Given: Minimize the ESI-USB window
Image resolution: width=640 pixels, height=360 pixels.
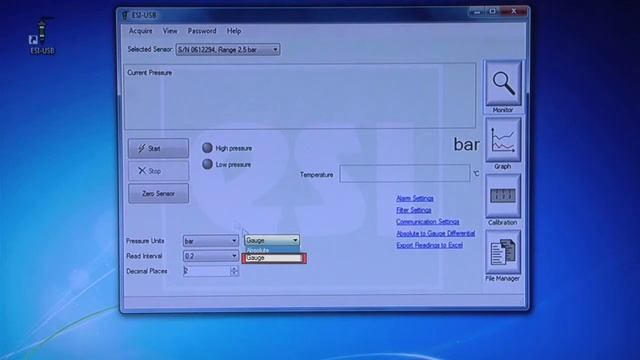Looking at the screenshot, I should click(x=476, y=12).
